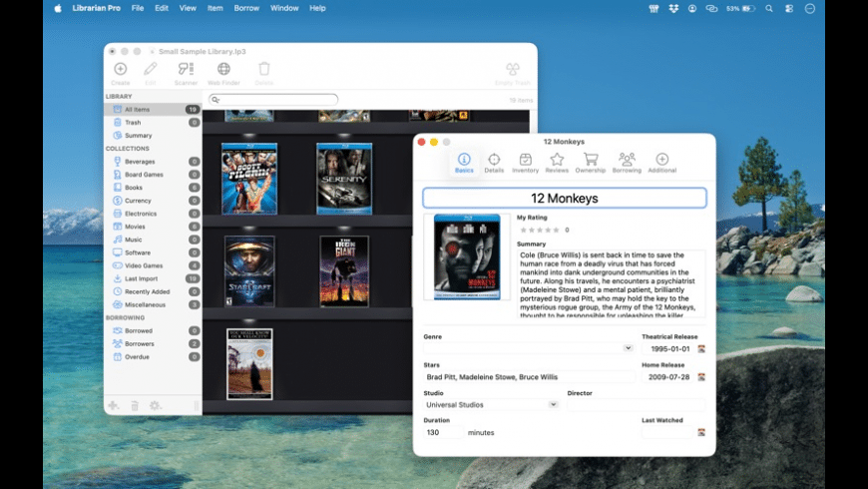Click the 12 Monkeys cover image

tap(467, 256)
